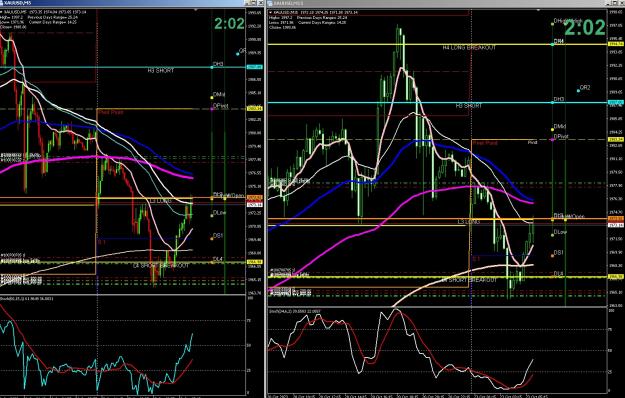
Task: Click chart shift triangle in M15 chart
Action: [x=537, y=10]
